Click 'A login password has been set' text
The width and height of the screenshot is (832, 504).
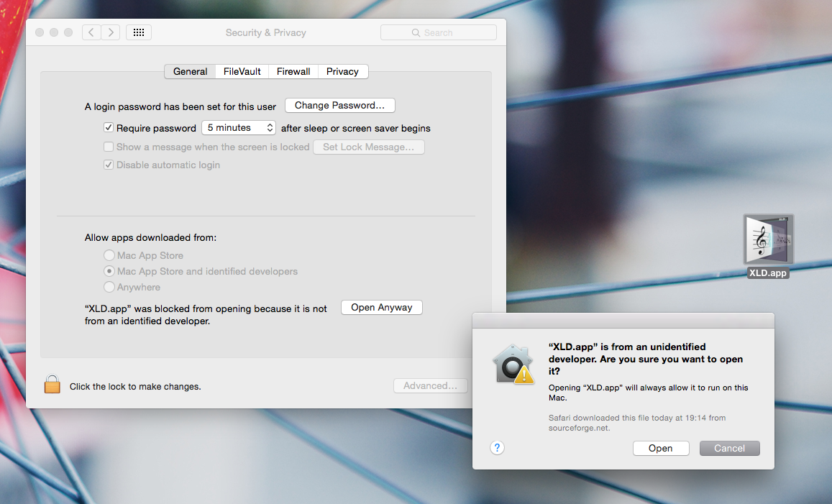pos(180,106)
